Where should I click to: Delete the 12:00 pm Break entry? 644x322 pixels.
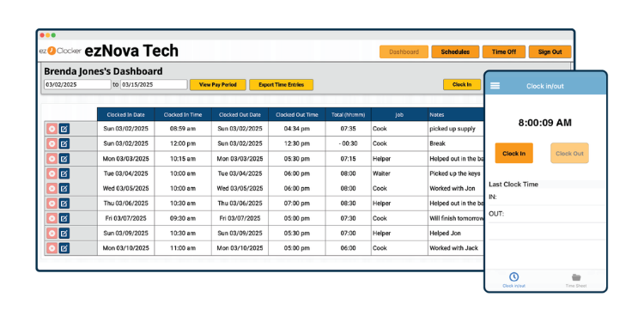click(x=52, y=143)
